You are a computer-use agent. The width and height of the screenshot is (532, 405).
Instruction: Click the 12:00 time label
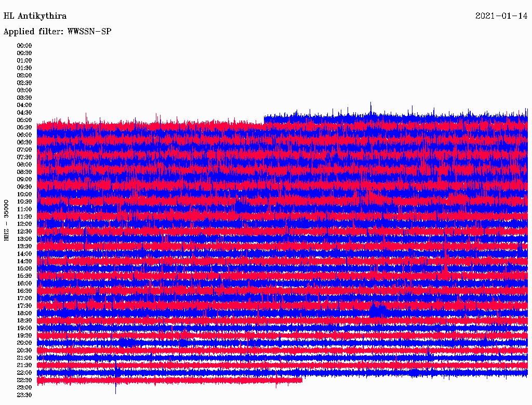click(x=24, y=224)
